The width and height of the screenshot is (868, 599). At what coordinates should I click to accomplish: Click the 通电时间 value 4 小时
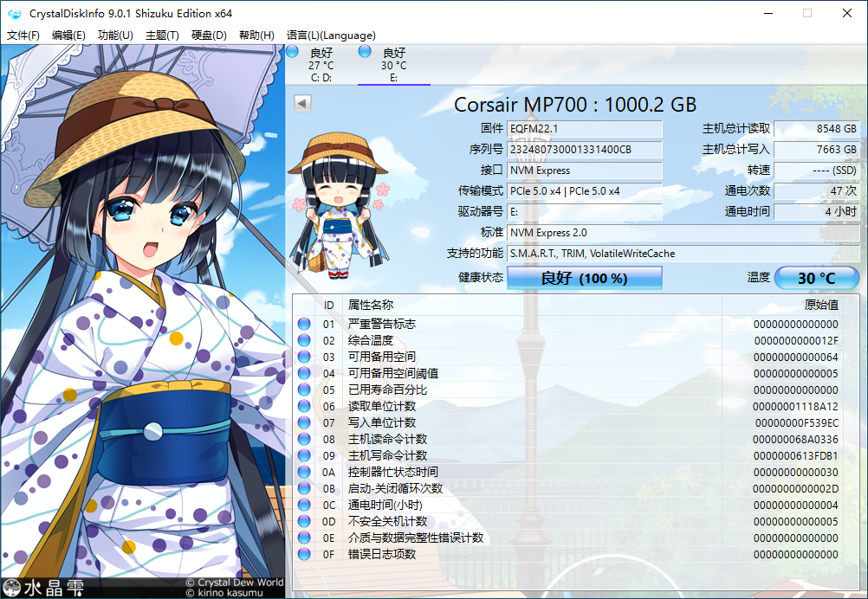[817, 212]
